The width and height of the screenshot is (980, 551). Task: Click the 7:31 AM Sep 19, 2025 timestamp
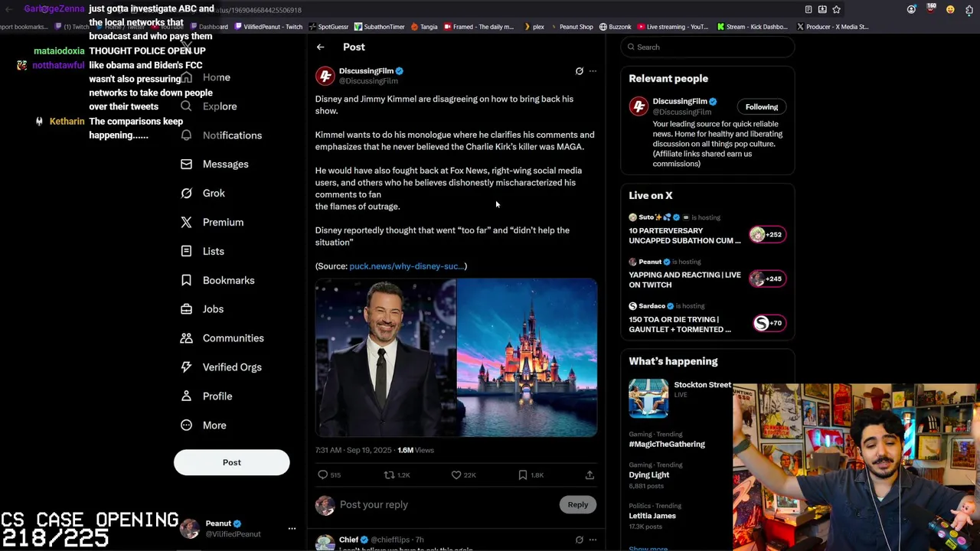click(353, 450)
